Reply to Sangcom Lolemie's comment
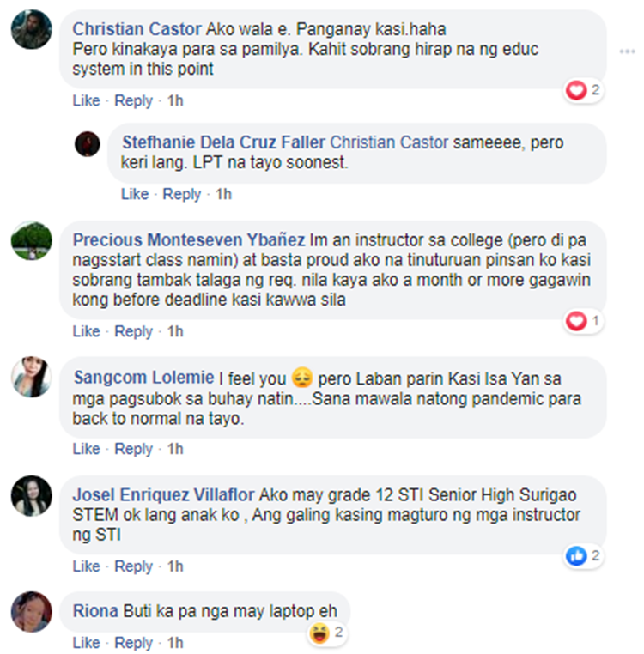 point(134,449)
